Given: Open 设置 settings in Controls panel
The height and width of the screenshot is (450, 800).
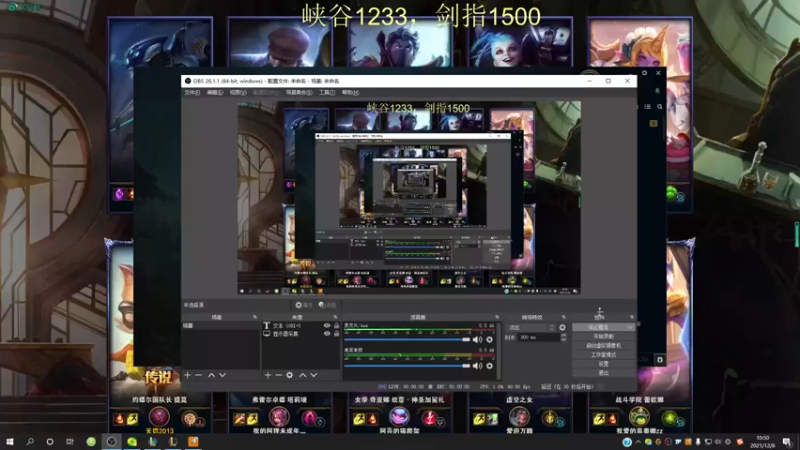Looking at the screenshot, I should pyautogui.click(x=604, y=364).
